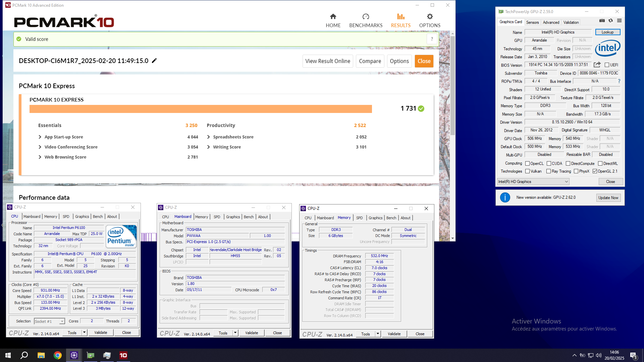Click the PCMark scrollbar down arrow

[452, 238]
